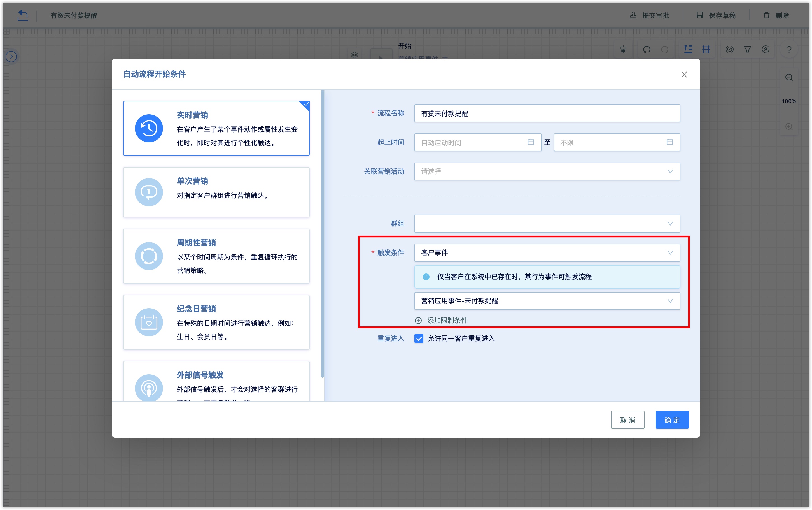Select the 外部信号触发 card
The width and height of the screenshot is (812, 510).
216,381
